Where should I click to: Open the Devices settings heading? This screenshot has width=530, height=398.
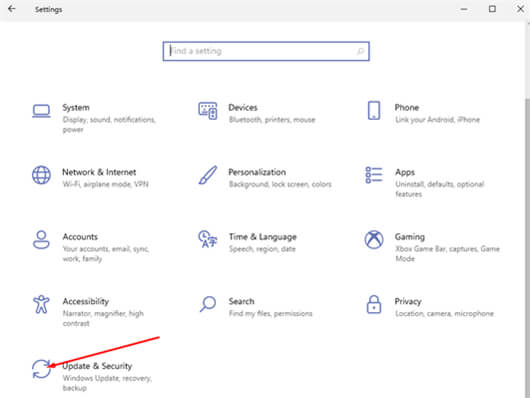point(243,108)
